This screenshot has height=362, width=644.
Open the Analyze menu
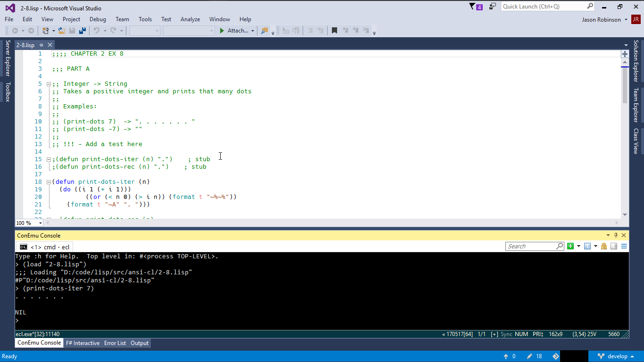tap(190, 19)
